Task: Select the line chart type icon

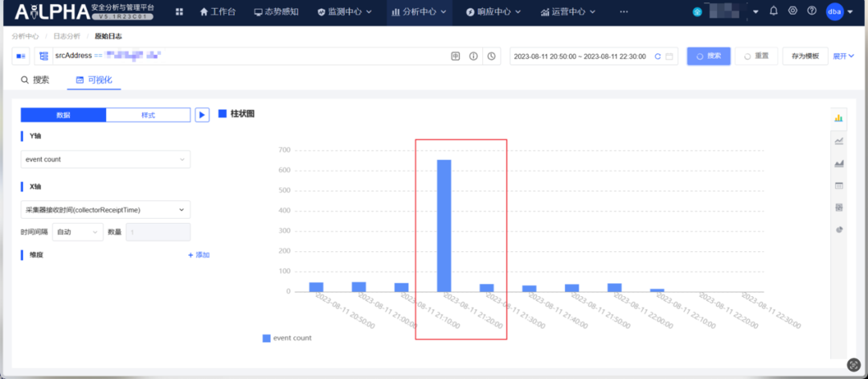Action: point(839,141)
